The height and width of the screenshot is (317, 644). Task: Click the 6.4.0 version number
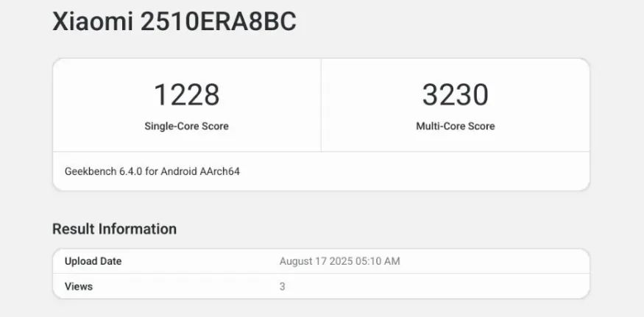[132, 171]
